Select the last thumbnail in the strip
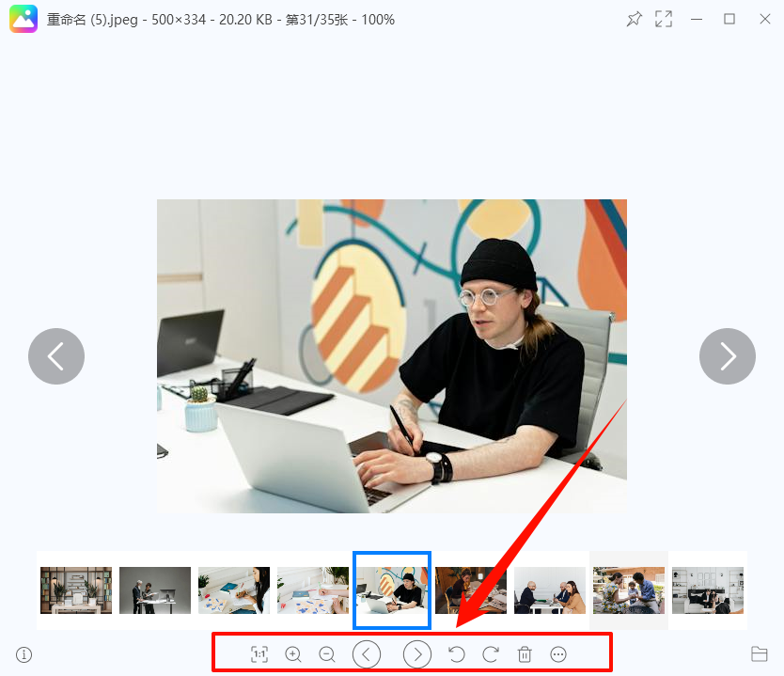The image size is (784, 676). (x=708, y=590)
